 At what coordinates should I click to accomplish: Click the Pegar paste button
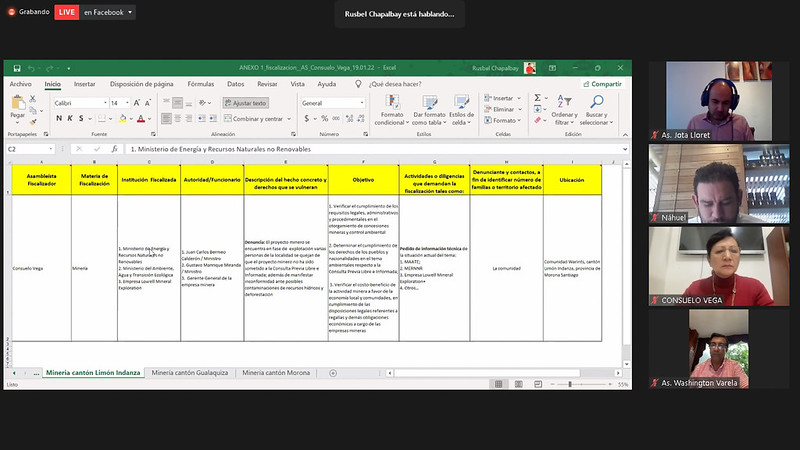[18, 109]
